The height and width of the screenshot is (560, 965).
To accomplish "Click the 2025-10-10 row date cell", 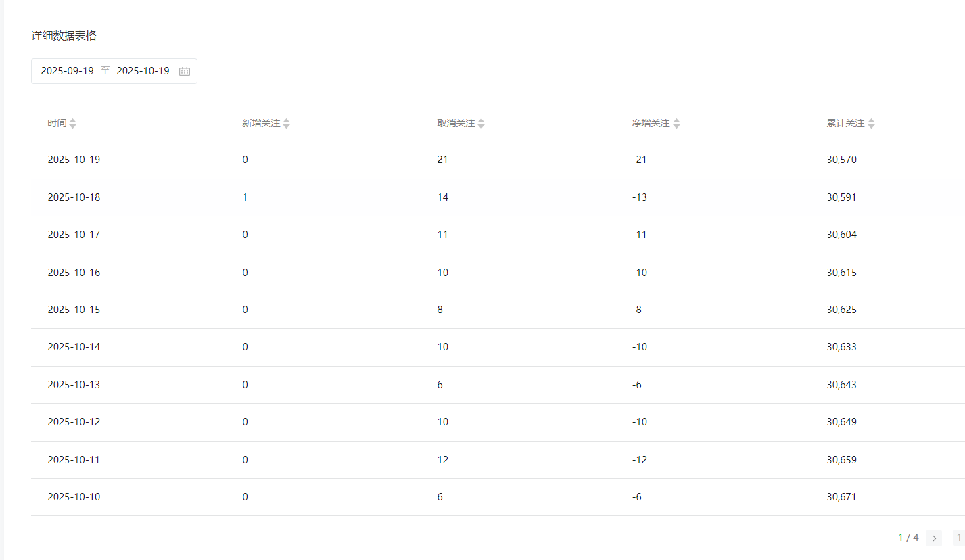I will point(74,497).
